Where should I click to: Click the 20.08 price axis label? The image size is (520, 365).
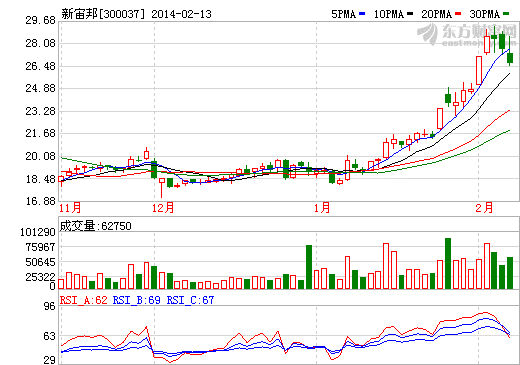[40, 156]
